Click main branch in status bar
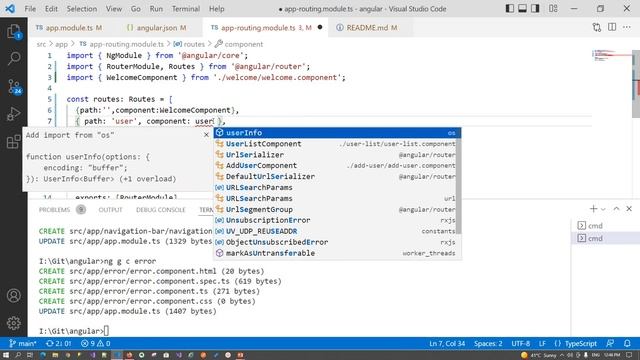This screenshot has height=360, width=640. tap(23, 343)
